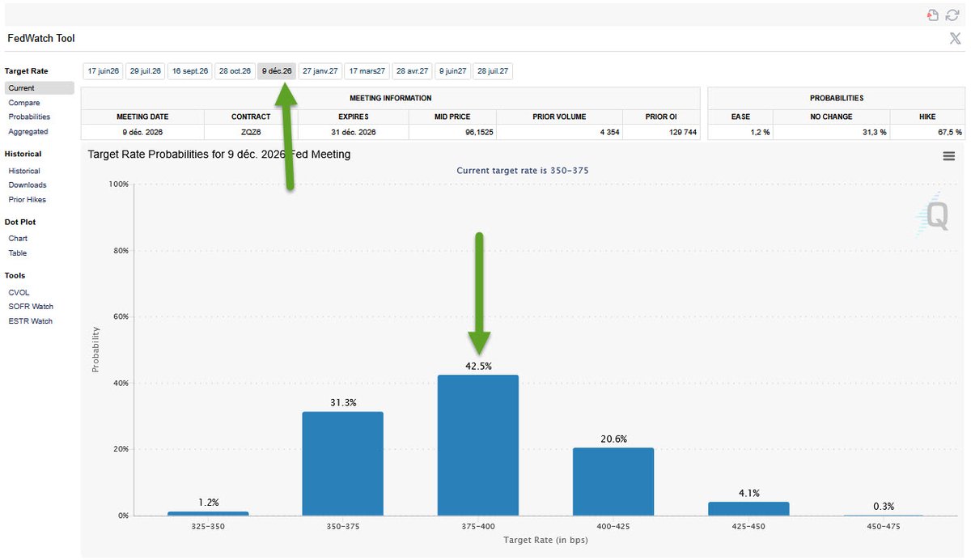Click the 450-475 axis label
Screen dimensions: 971x560
pos(883,526)
